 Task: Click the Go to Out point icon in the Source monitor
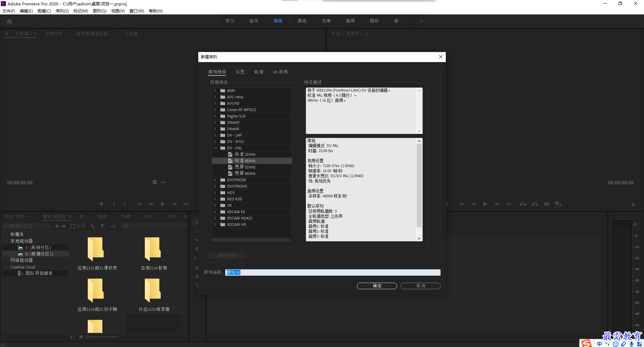186,204
